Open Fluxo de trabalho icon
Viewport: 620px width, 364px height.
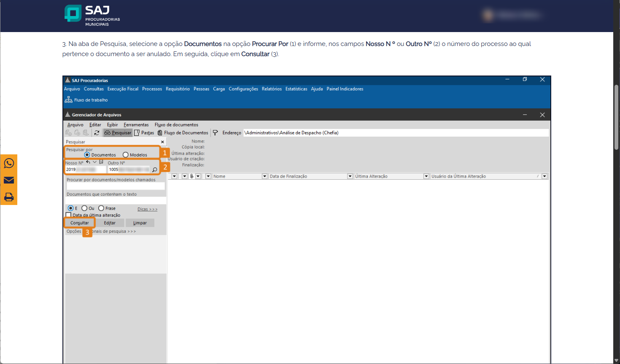(x=69, y=100)
